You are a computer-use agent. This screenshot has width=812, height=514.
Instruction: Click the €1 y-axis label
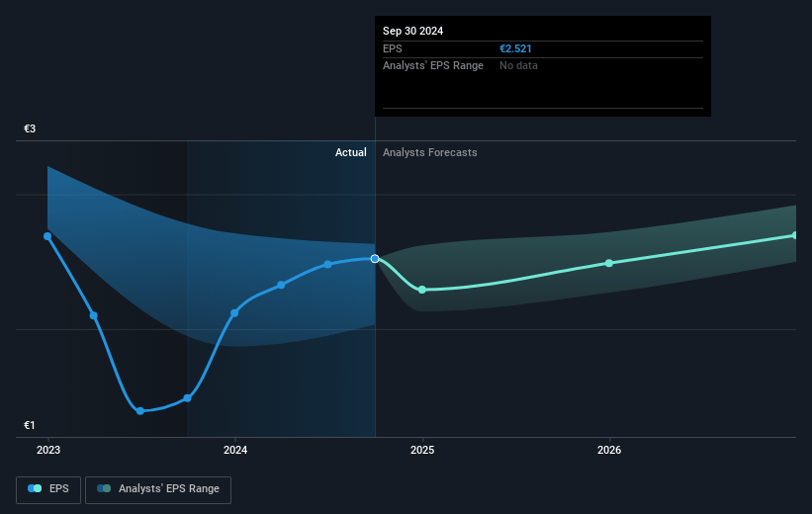(30, 425)
